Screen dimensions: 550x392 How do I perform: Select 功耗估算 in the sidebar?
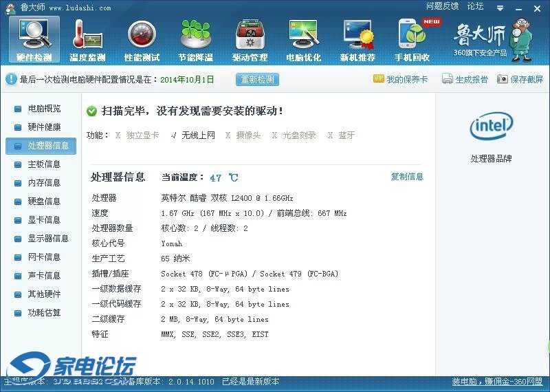(41, 313)
